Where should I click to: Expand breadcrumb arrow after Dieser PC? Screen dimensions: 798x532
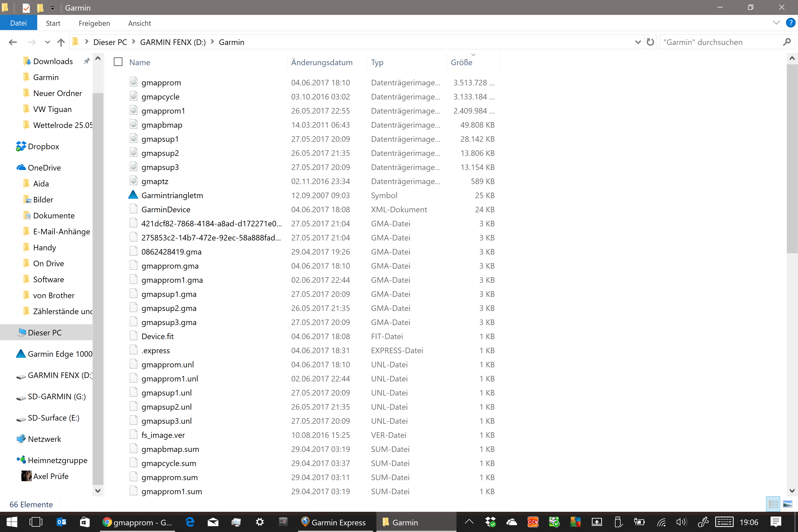[134, 42]
